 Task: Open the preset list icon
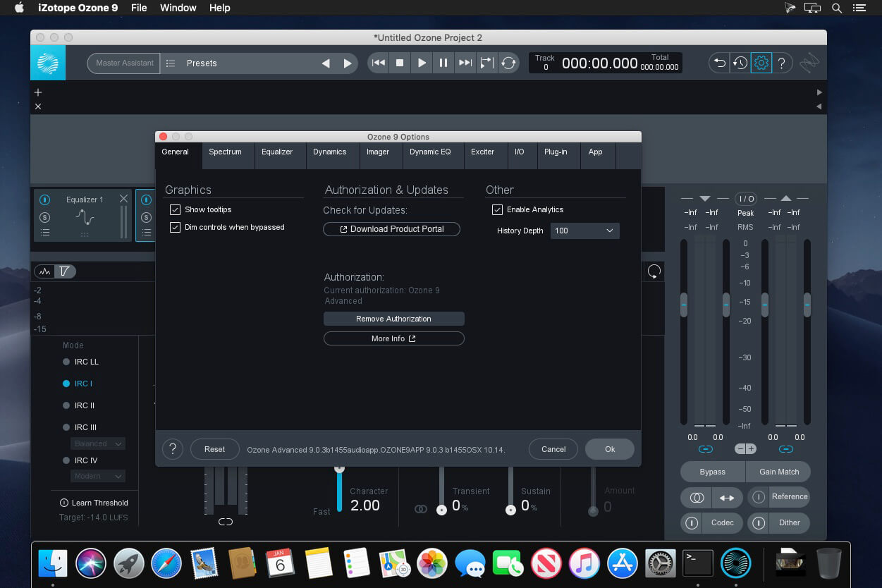(170, 63)
